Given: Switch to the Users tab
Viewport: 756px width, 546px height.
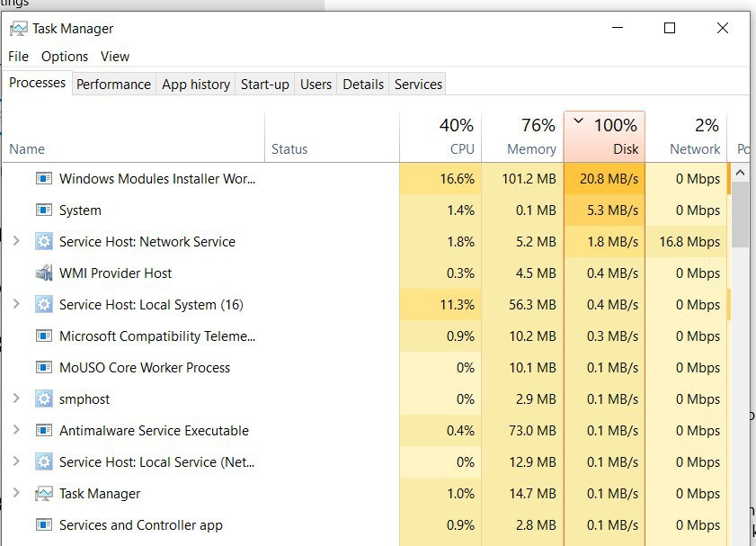Looking at the screenshot, I should [316, 85].
